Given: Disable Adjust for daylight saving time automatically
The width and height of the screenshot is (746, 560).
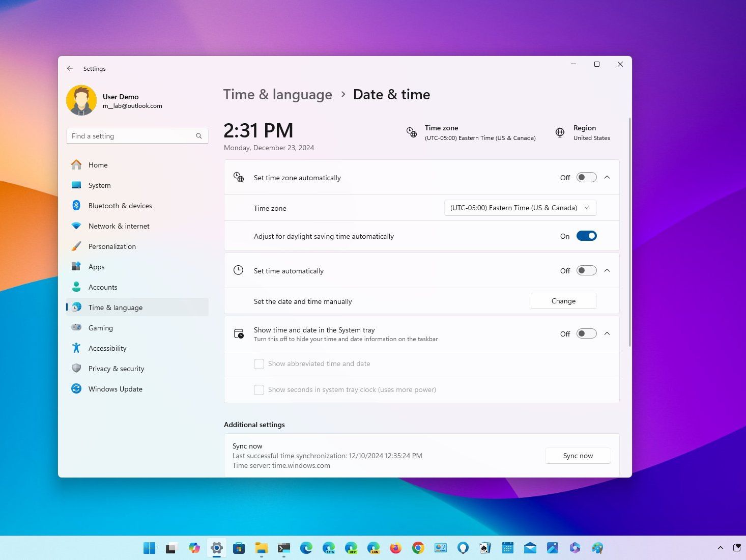Looking at the screenshot, I should (586, 236).
